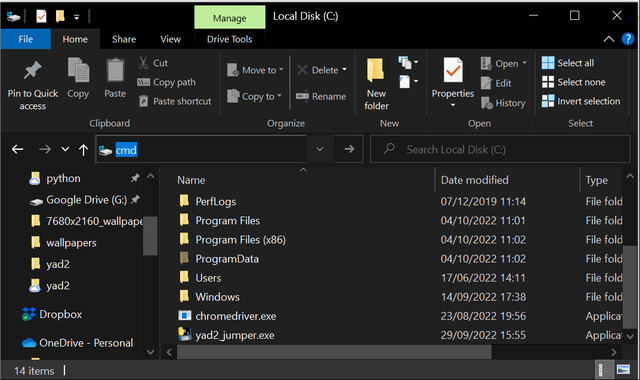The width and height of the screenshot is (640, 380).
Task: Open the New item dropdown in the New group
Action: click(408, 62)
